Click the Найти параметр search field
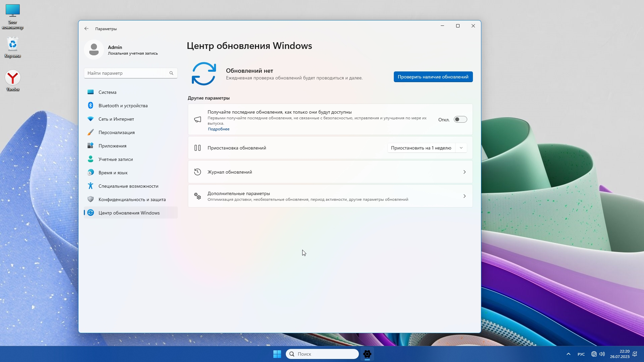This screenshot has width=644, height=362. (127, 73)
